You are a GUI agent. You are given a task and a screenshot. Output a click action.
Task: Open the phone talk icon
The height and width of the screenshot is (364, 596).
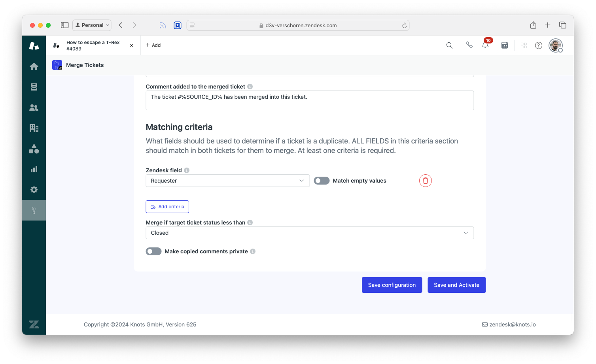pos(469,45)
